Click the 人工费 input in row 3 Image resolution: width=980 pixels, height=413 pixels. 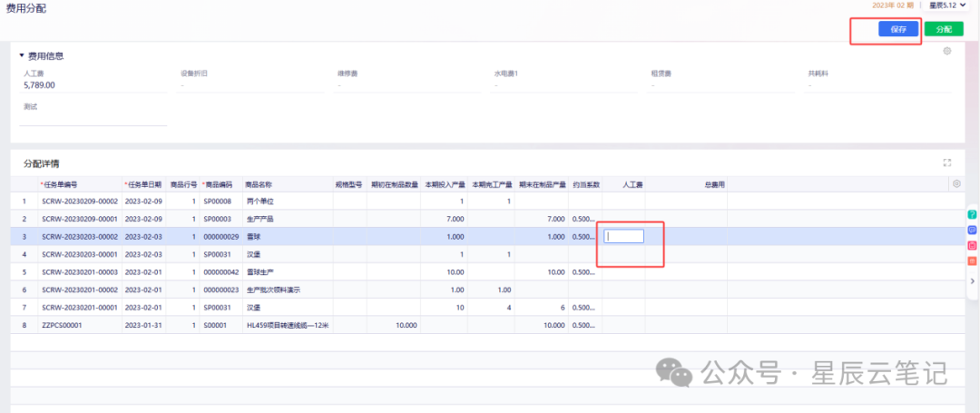click(x=623, y=236)
